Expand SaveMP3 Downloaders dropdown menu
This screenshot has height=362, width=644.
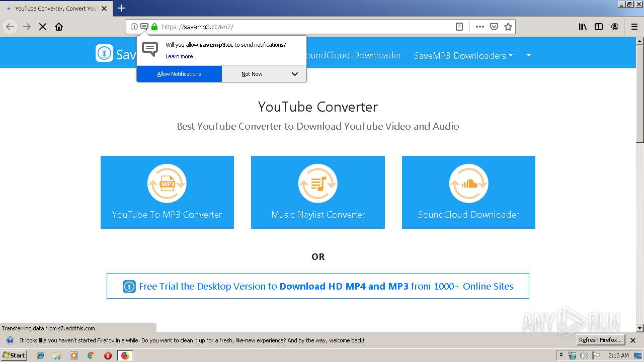463,55
